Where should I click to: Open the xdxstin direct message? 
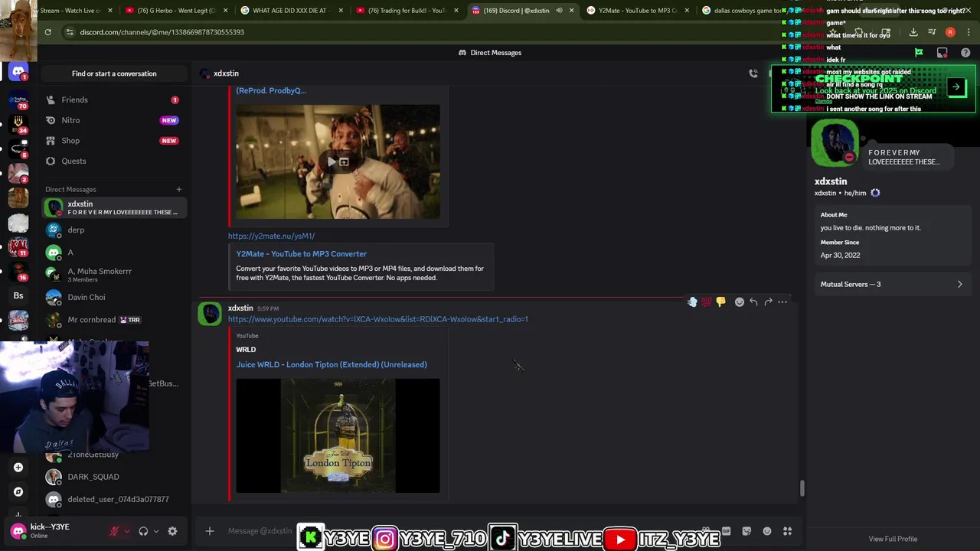click(114, 207)
